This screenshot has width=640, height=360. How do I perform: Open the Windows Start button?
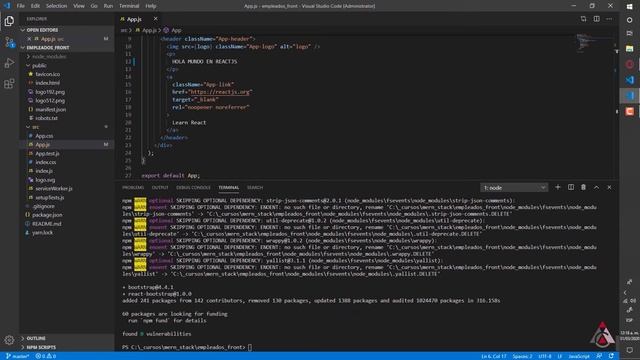coord(629,7)
